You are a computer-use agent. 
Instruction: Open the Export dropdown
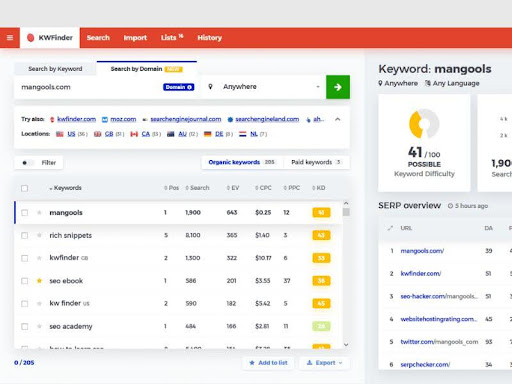(x=324, y=363)
